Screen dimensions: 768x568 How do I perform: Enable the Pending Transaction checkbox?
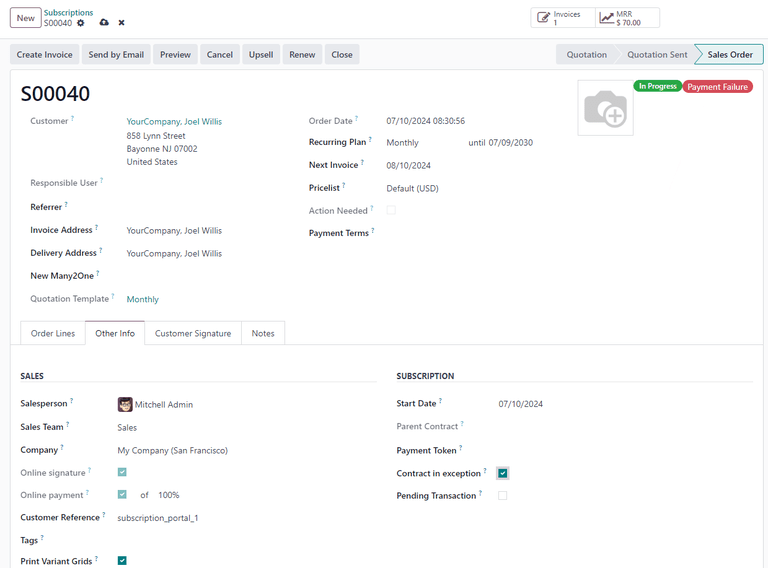502,496
